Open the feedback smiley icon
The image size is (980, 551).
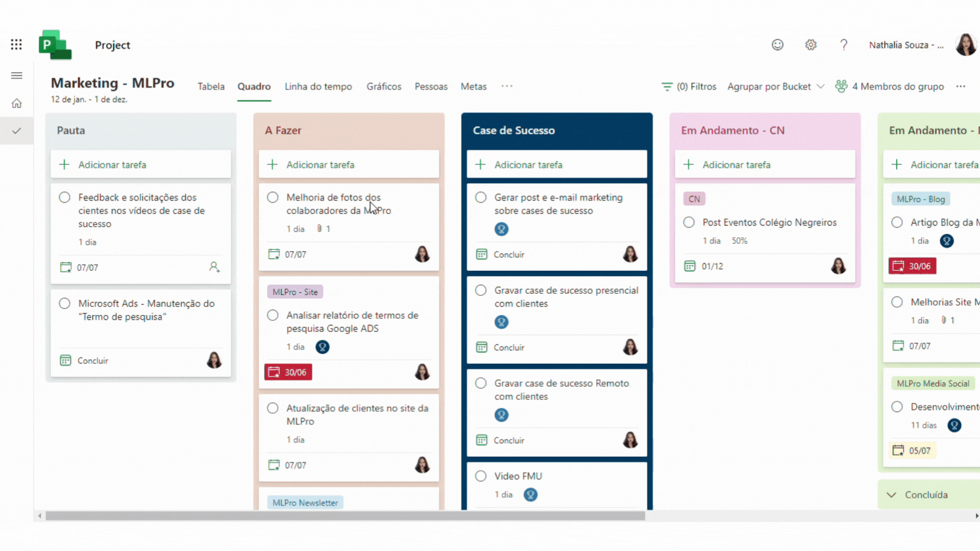(x=777, y=45)
